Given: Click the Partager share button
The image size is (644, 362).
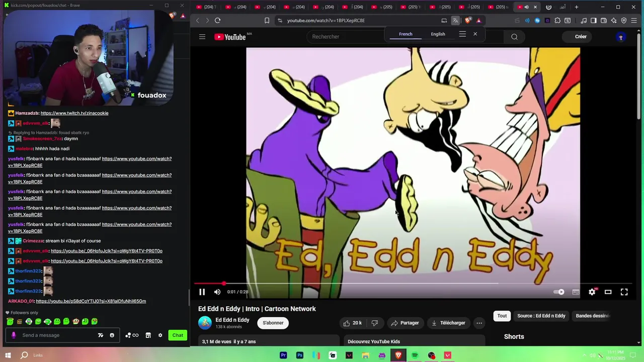Looking at the screenshot, I should 405,323.
